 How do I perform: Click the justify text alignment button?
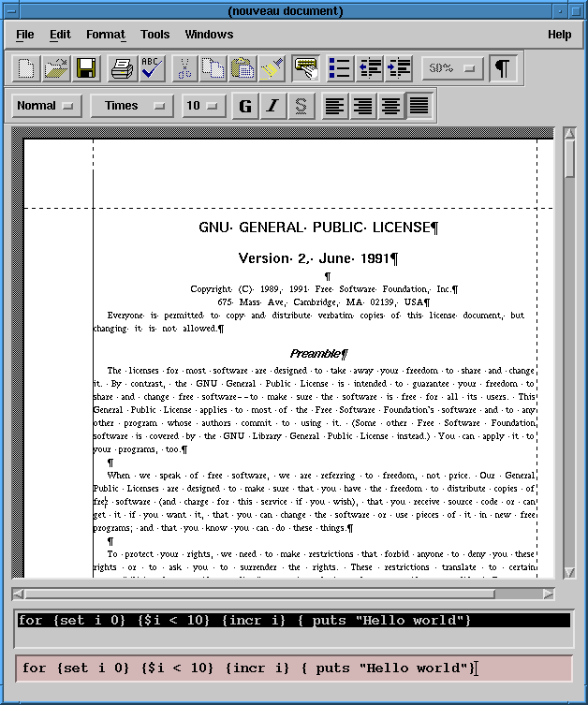[x=419, y=106]
